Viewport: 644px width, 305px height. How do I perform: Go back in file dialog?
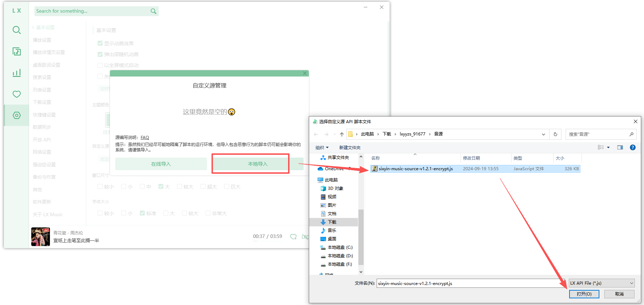pyautogui.click(x=316, y=134)
